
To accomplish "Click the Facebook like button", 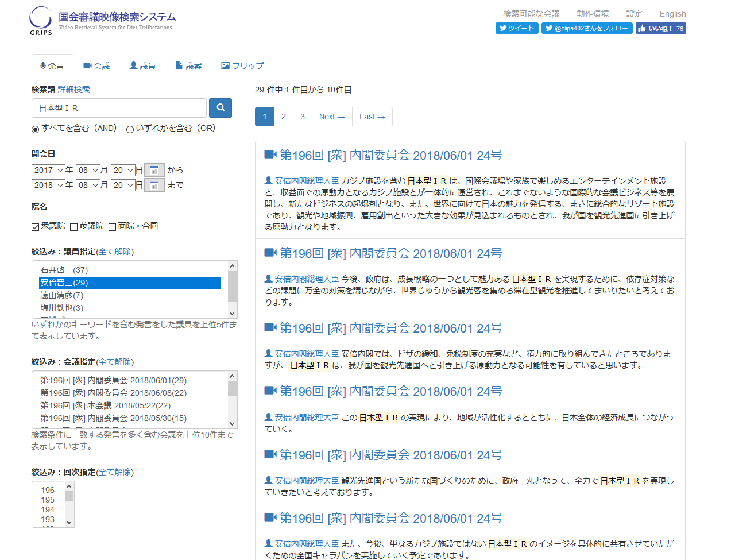I will click(660, 28).
